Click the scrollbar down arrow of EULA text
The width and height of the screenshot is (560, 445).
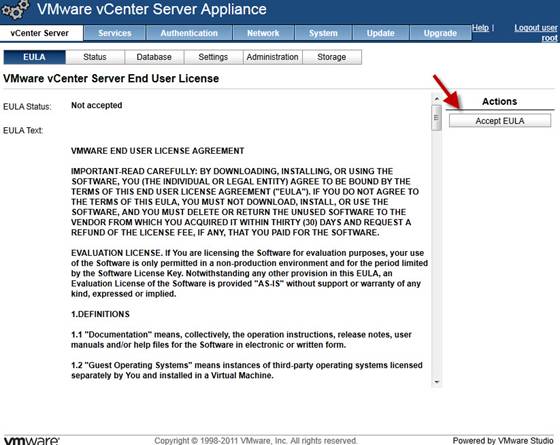436,382
